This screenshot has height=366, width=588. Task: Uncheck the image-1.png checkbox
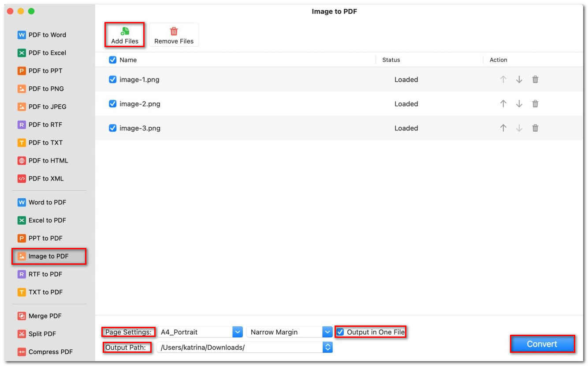112,80
